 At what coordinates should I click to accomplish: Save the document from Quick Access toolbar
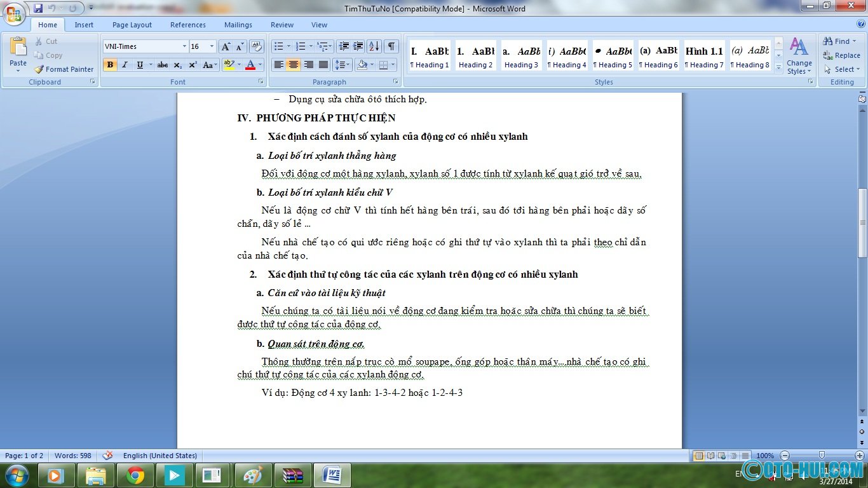pos(38,8)
